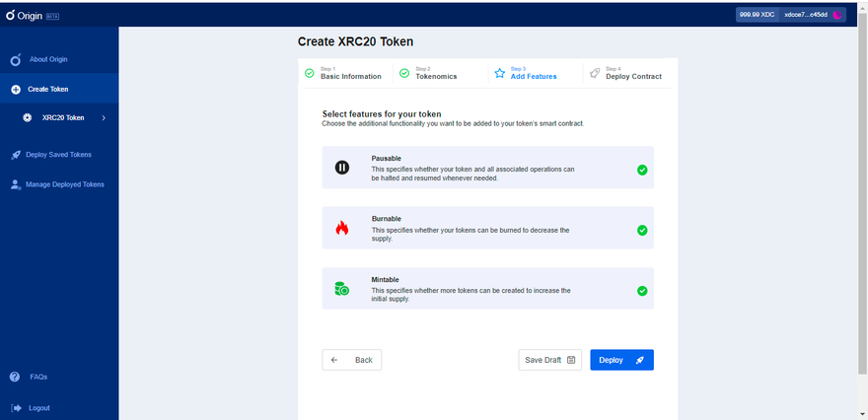
Task: Open wallet address xdcce7...c45dd menu
Action: tap(806, 15)
